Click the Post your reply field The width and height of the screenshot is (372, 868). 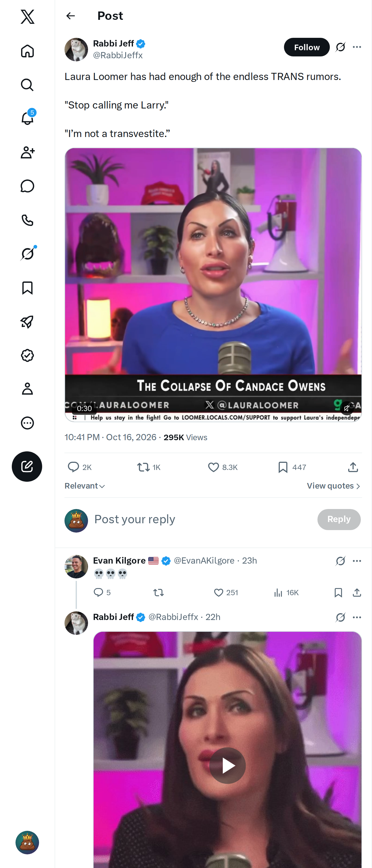click(202, 519)
